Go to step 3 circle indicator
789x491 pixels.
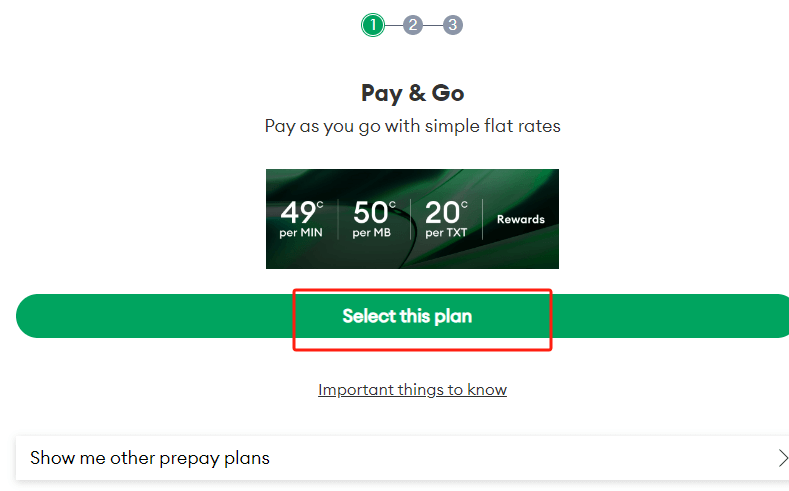[453, 25]
